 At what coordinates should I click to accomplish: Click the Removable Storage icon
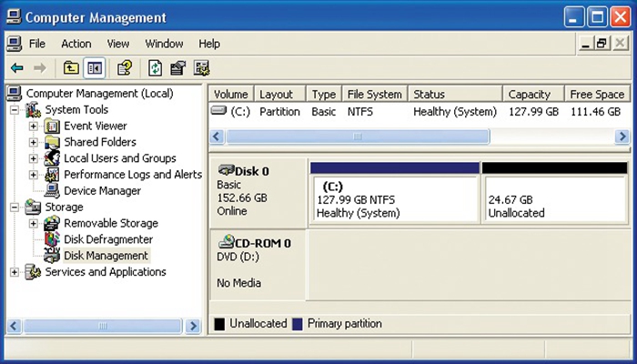pyautogui.click(x=52, y=223)
